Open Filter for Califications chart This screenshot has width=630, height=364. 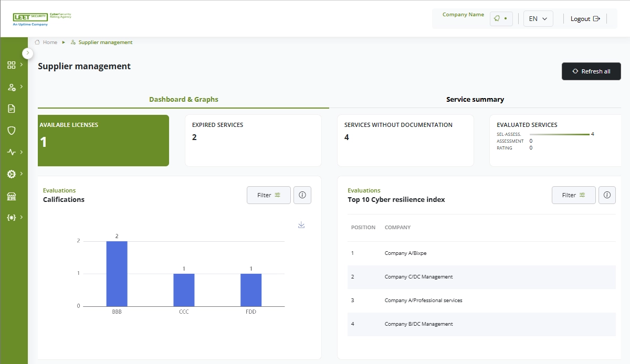(x=269, y=195)
